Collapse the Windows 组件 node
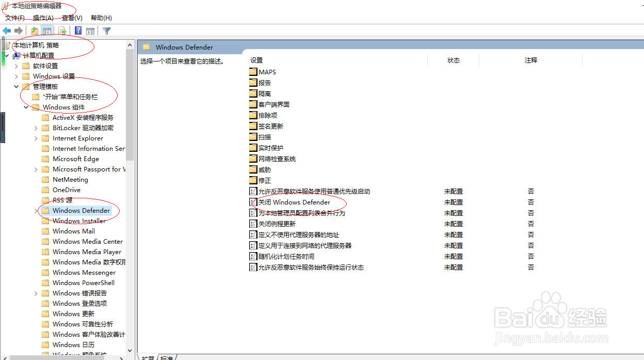 click(26, 107)
